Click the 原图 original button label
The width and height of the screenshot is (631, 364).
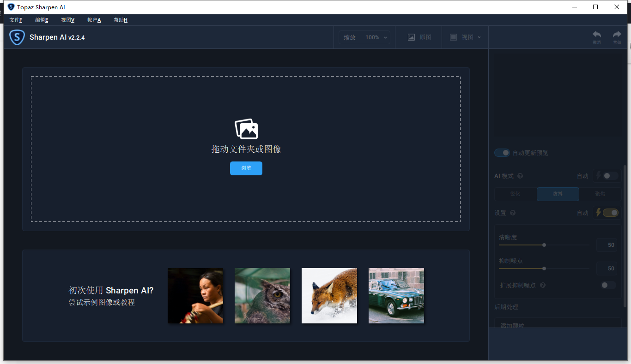[425, 37]
